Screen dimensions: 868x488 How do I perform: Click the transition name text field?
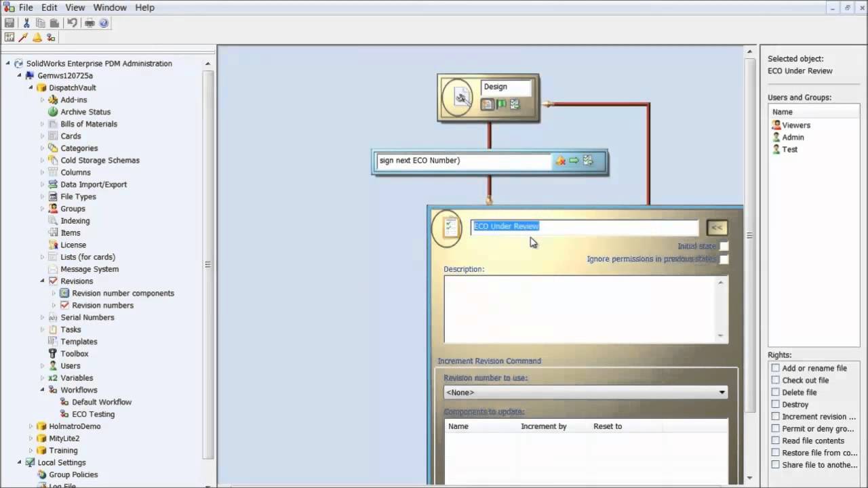[464, 161]
